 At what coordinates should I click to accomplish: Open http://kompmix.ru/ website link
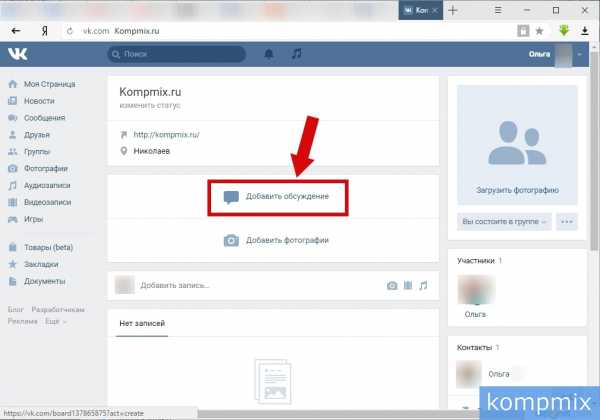[x=166, y=135]
